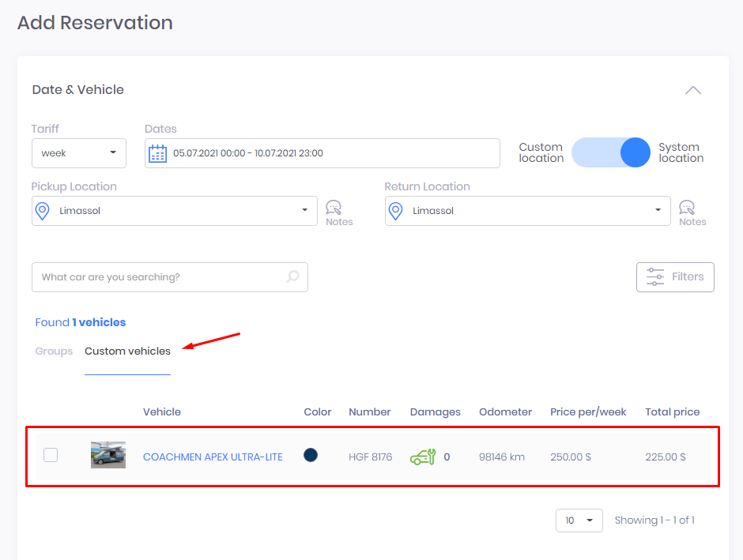The image size is (743, 560).
Task: Open Notes icon beside Pickup Location
Action: 334,208
